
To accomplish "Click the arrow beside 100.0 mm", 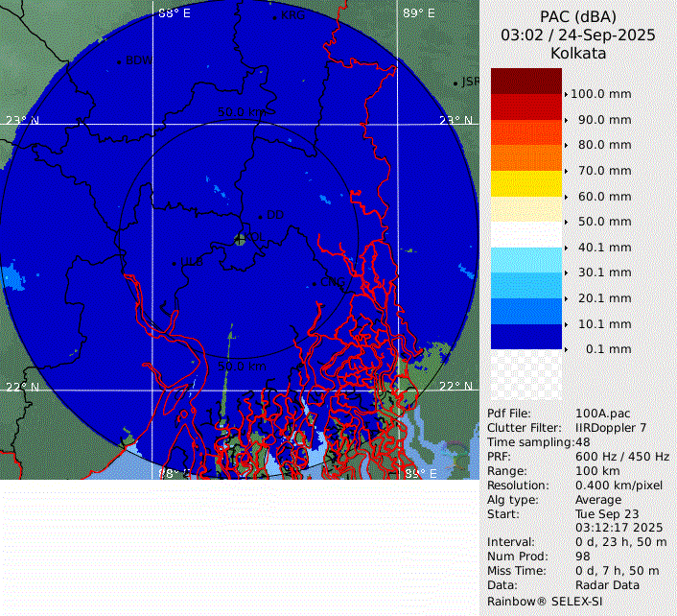I will click(566, 94).
